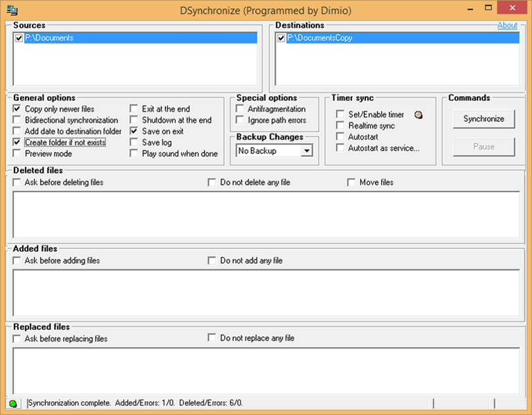Check Ask before replacing files
Viewport: 532px width, 415px height.
pos(17,339)
